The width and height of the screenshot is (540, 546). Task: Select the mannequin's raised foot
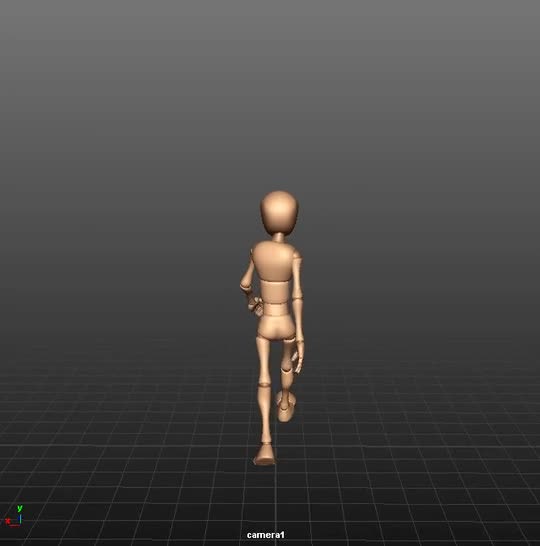[286, 406]
